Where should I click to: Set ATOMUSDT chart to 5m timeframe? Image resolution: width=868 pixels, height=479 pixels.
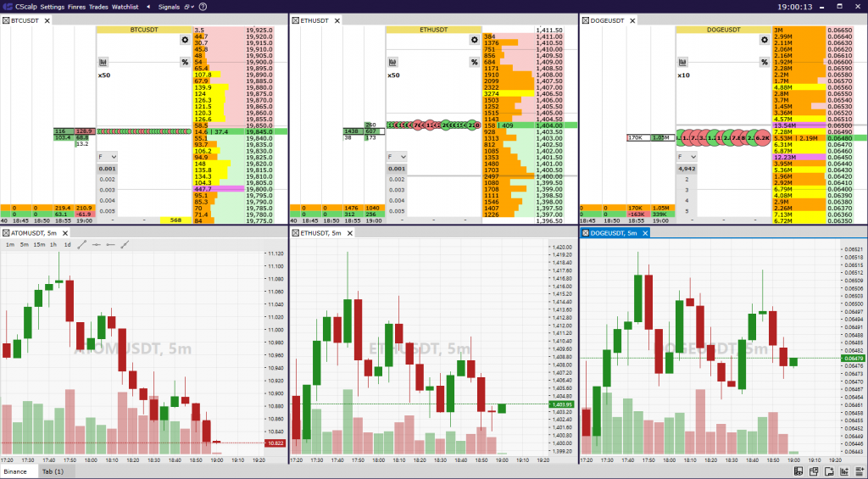pos(25,245)
